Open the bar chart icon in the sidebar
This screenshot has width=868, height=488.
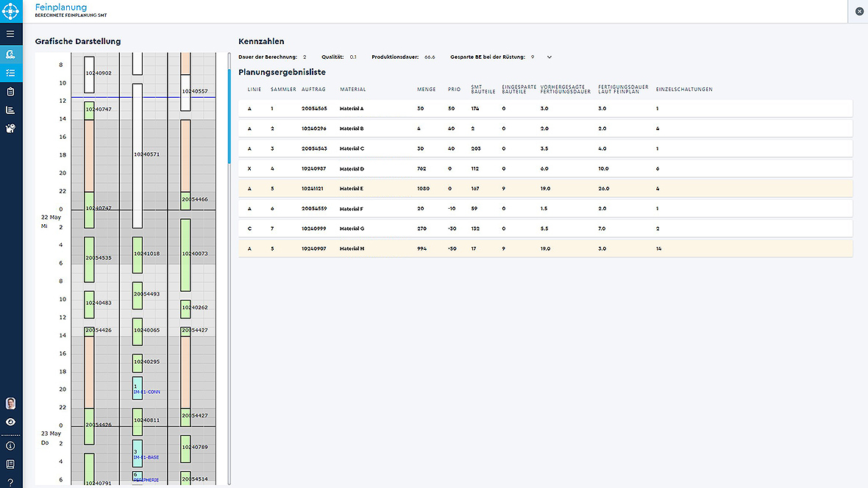click(10, 110)
